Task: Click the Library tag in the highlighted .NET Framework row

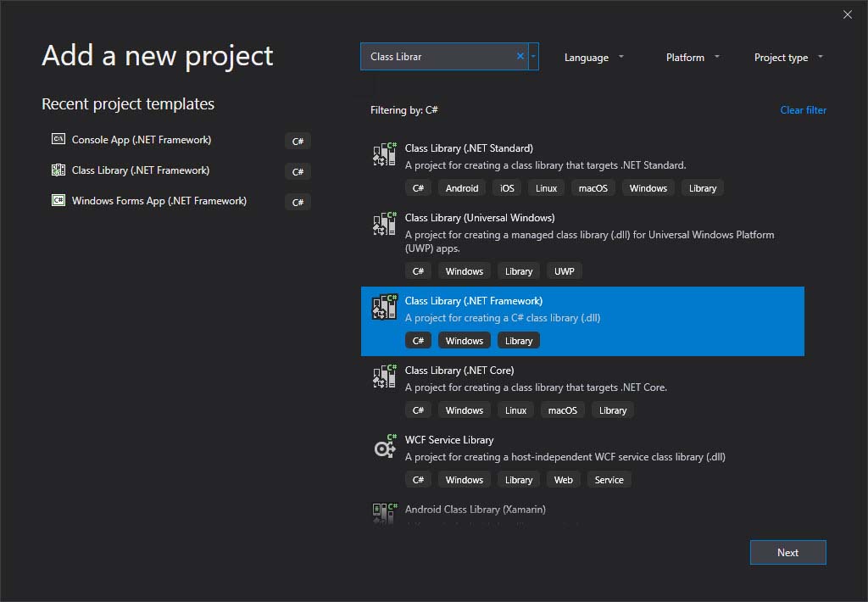Action: point(519,341)
